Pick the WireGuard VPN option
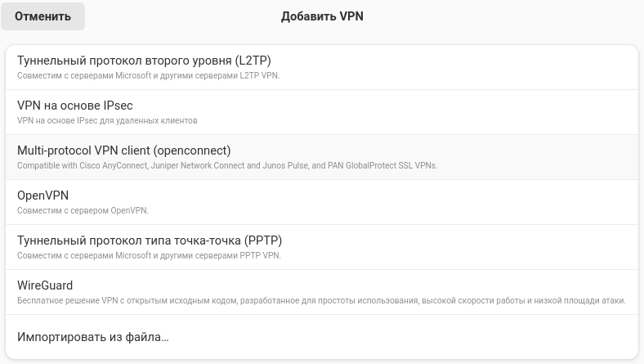The width and height of the screenshot is (644, 364). [45, 285]
